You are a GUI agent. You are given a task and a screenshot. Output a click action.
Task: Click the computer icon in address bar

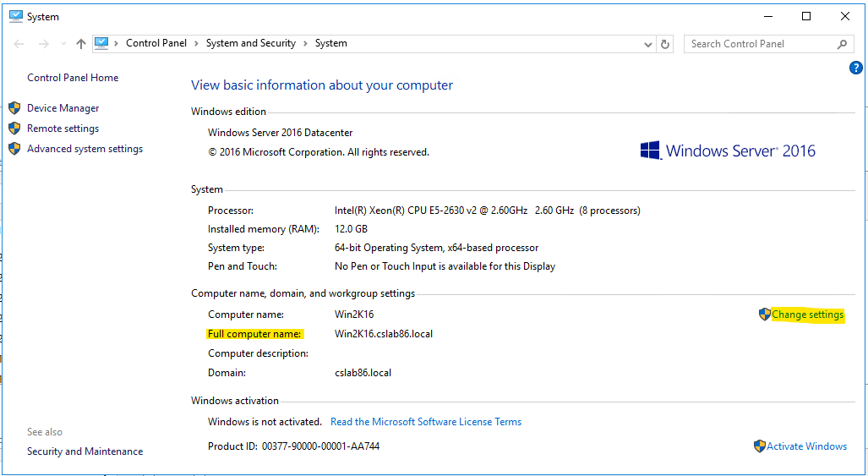tap(101, 43)
